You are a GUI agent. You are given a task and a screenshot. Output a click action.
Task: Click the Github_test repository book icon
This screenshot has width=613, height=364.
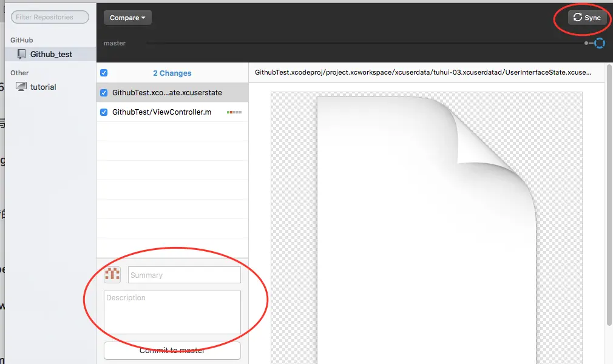tap(21, 55)
